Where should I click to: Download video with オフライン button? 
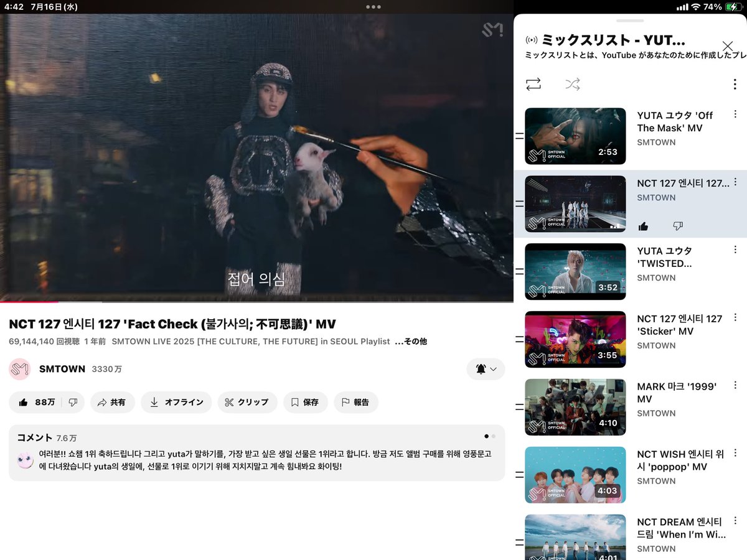click(x=176, y=403)
